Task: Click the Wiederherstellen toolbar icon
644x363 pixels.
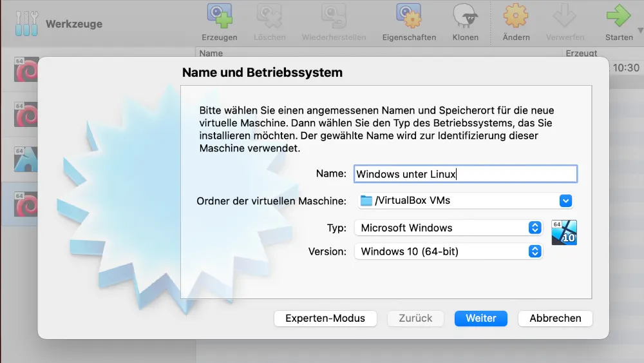Action: click(334, 16)
